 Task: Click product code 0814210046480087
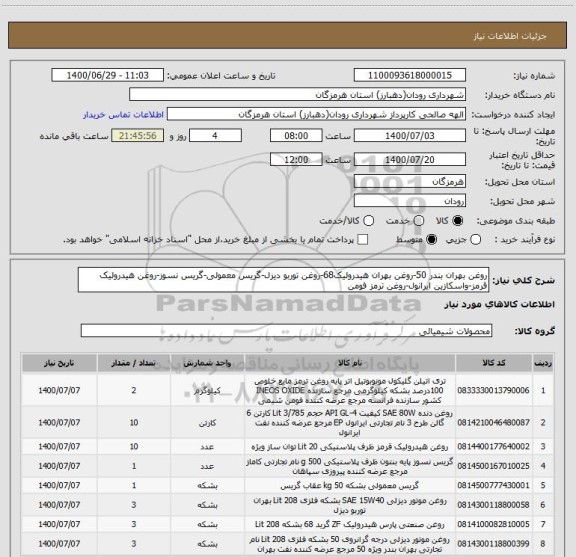point(493,423)
